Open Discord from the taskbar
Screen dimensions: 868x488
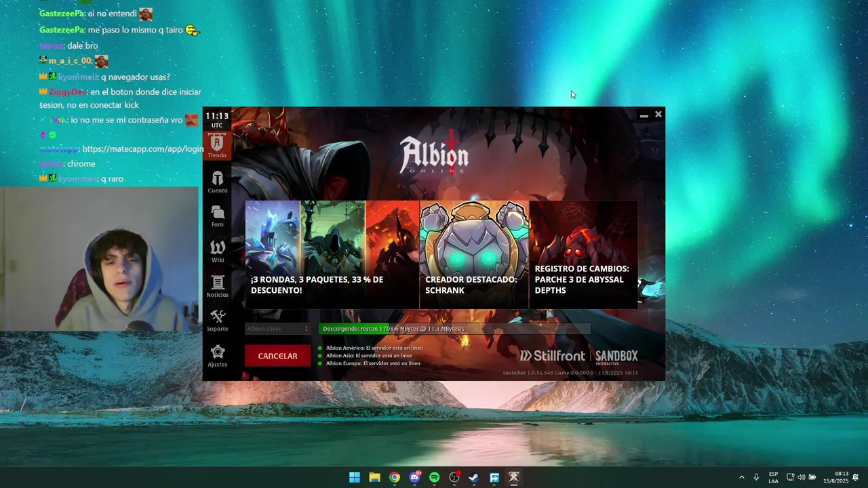[414, 477]
